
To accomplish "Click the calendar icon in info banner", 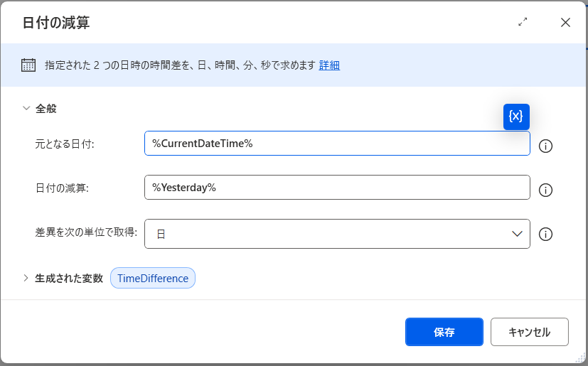I will 28,65.
